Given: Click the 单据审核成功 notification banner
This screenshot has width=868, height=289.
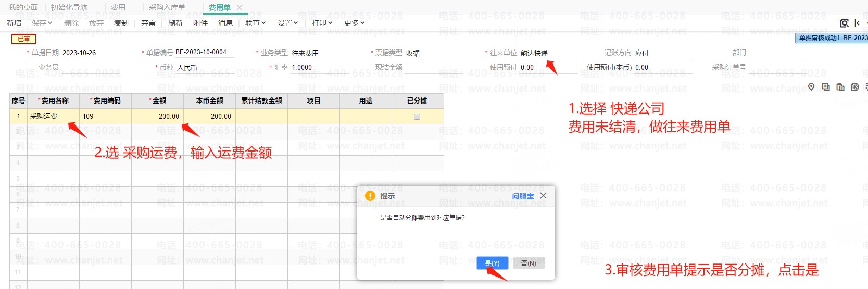Looking at the screenshot, I should click(832, 38).
